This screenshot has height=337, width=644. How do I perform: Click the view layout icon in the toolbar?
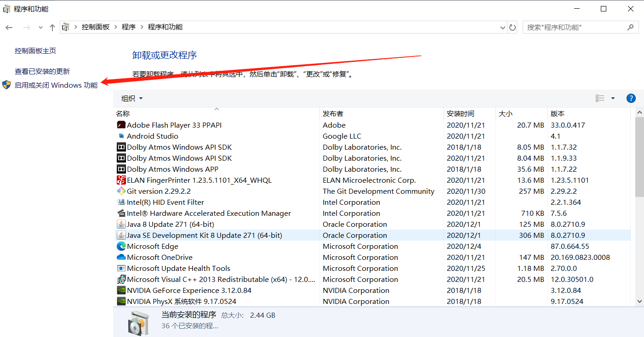coord(600,98)
